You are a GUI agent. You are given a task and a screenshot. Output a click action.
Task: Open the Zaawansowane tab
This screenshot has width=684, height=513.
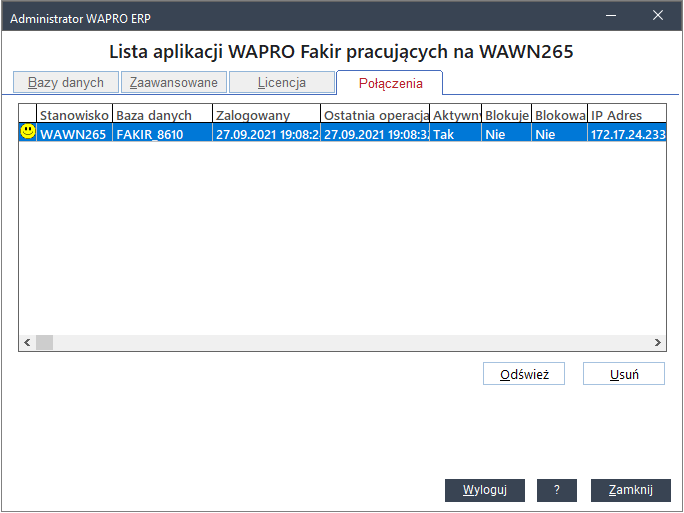click(x=174, y=82)
